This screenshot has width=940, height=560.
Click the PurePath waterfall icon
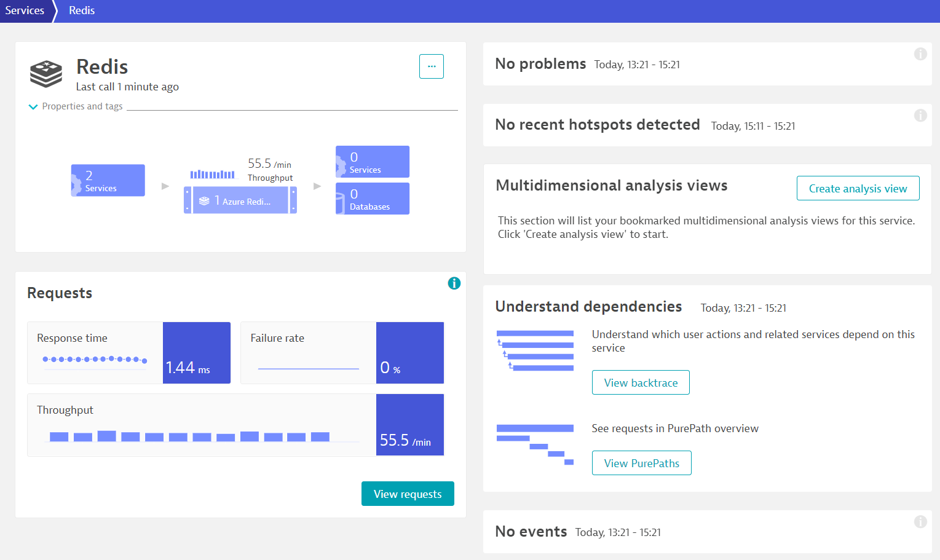[x=535, y=444]
